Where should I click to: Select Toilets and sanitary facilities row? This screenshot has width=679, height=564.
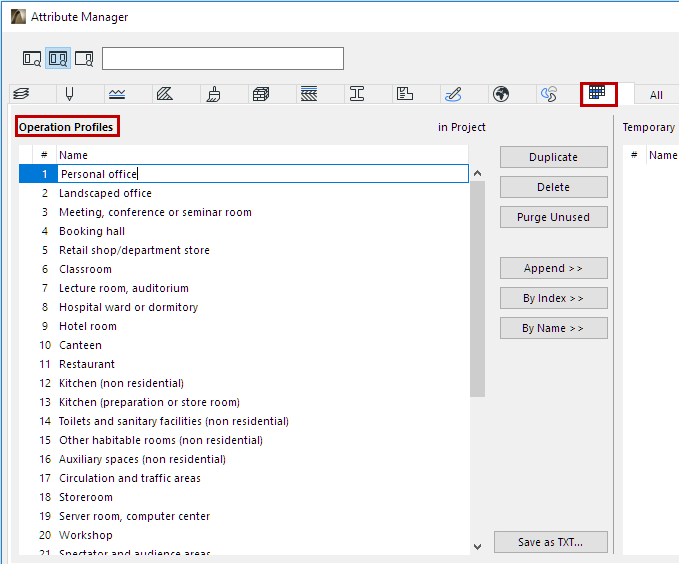pos(244,421)
